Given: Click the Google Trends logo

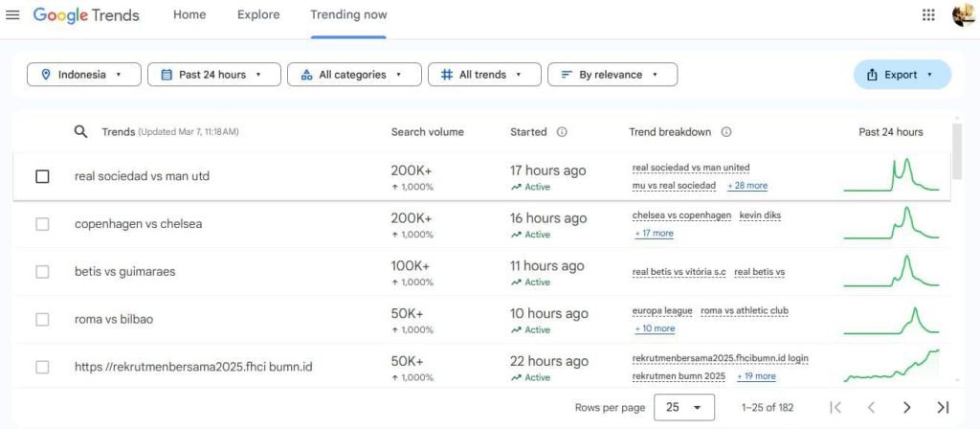Looking at the screenshot, I should [x=86, y=15].
